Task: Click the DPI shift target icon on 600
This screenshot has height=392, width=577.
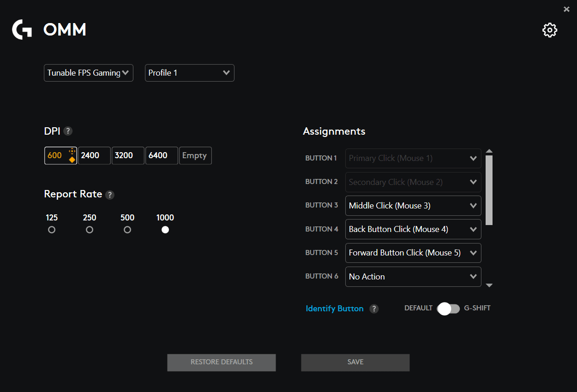Action: point(72,151)
